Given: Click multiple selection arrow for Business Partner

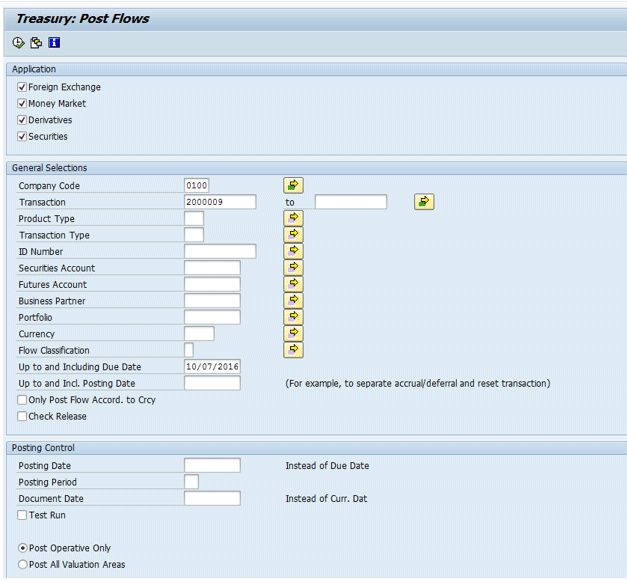Looking at the screenshot, I should tap(293, 301).
